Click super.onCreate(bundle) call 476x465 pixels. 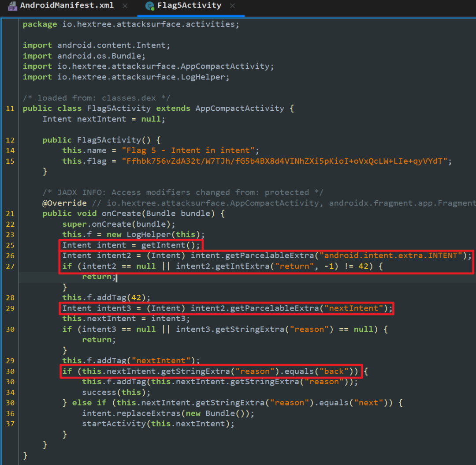119,224
